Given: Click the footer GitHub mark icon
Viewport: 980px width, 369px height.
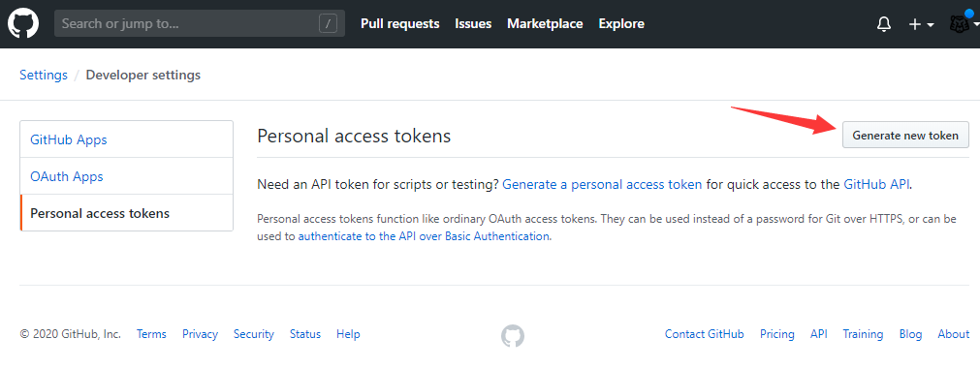Looking at the screenshot, I should tap(513, 336).
